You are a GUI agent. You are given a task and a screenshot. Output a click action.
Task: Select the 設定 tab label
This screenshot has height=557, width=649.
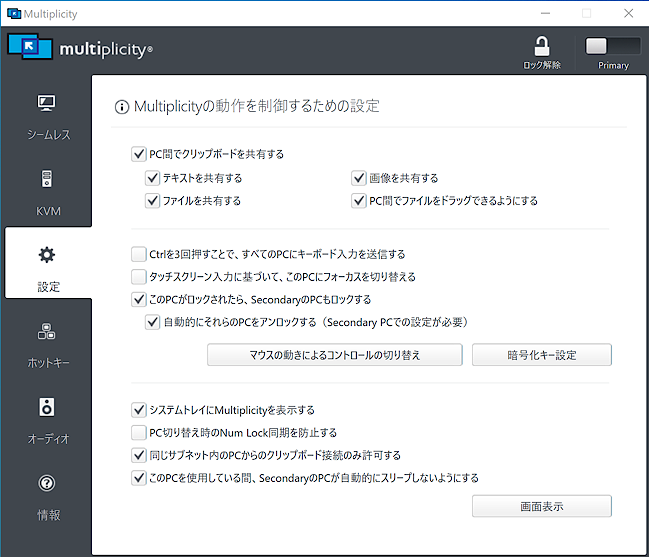(48, 287)
